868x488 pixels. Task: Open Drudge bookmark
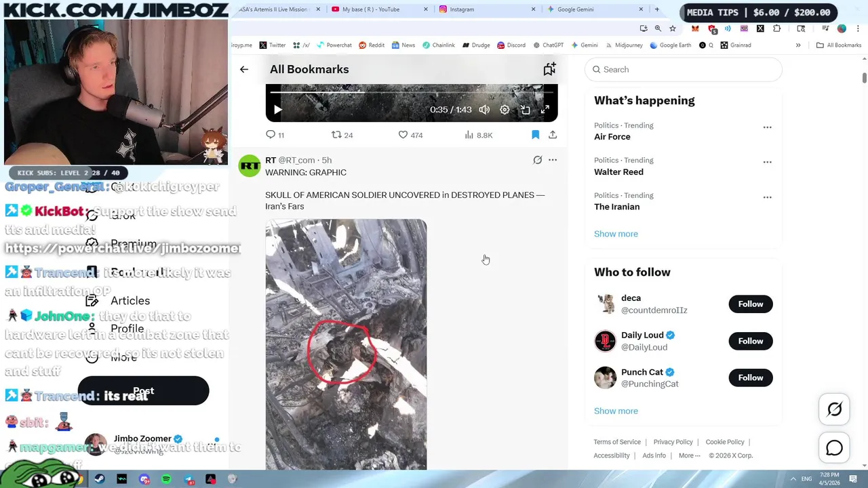click(x=476, y=45)
